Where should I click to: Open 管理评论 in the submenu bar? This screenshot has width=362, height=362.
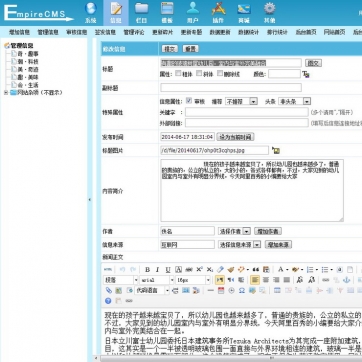point(134,32)
